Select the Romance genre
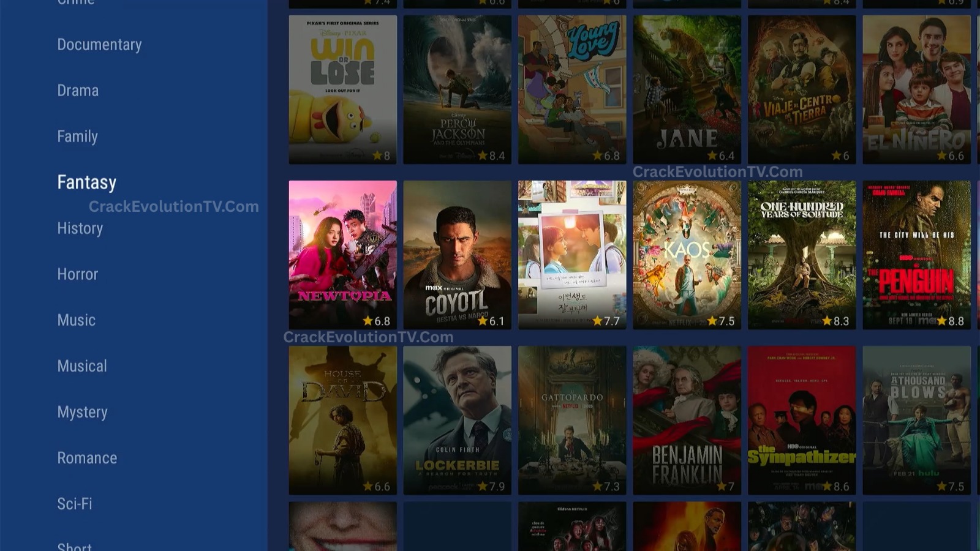This screenshot has width=980, height=551. pos(87,458)
